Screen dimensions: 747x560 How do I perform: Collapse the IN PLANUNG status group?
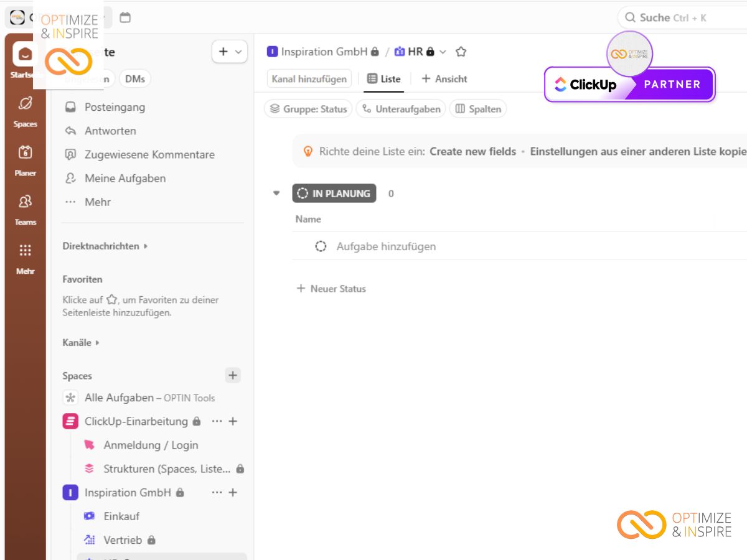pos(276,194)
